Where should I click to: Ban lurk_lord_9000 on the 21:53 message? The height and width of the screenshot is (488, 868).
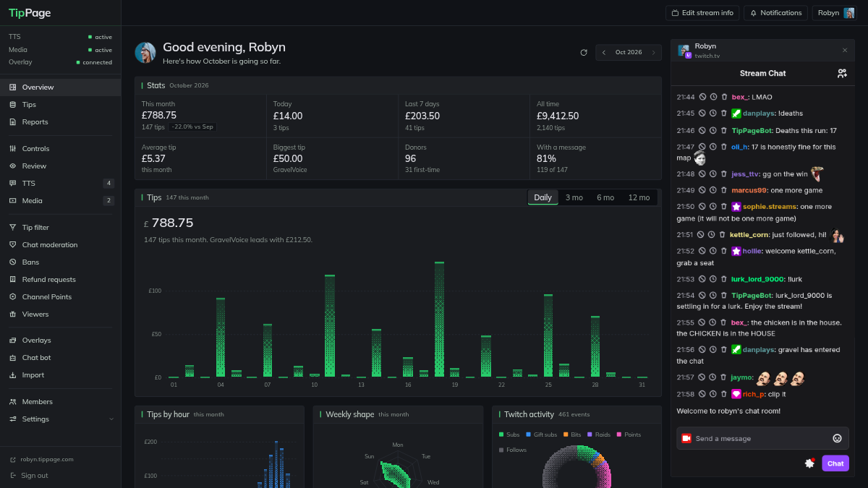pos(702,280)
